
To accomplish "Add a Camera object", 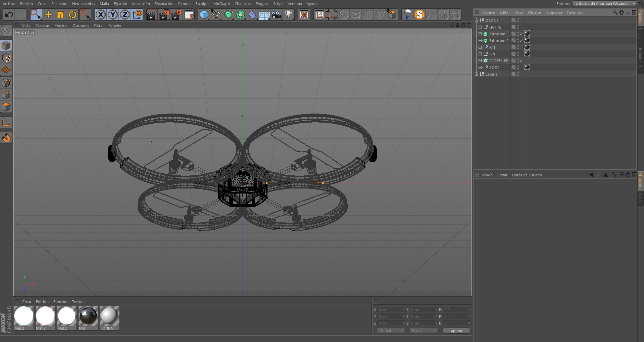I will tap(277, 15).
